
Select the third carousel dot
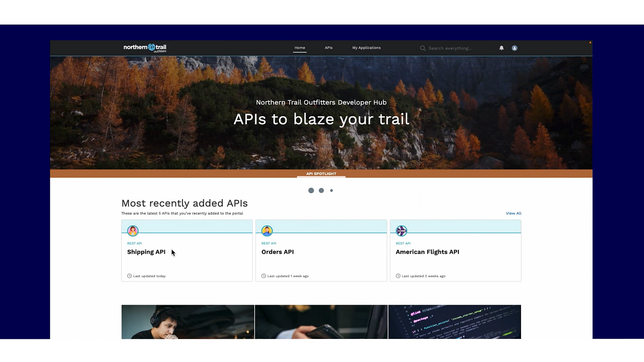coord(331,190)
